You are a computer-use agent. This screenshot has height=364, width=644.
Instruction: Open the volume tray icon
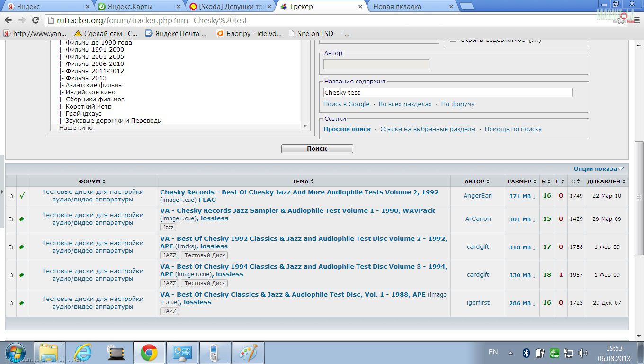582,353
